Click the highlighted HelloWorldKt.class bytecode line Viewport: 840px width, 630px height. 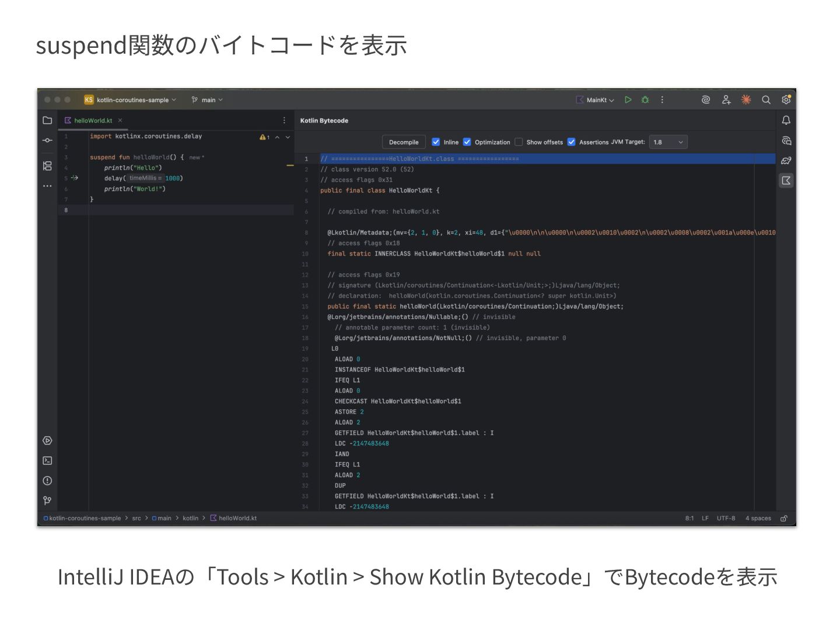(x=547, y=159)
